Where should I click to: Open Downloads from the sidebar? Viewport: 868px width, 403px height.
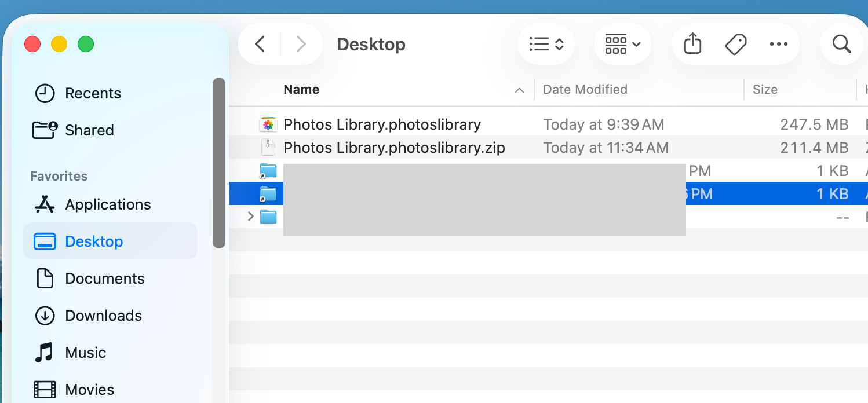click(x=103, y=316)
